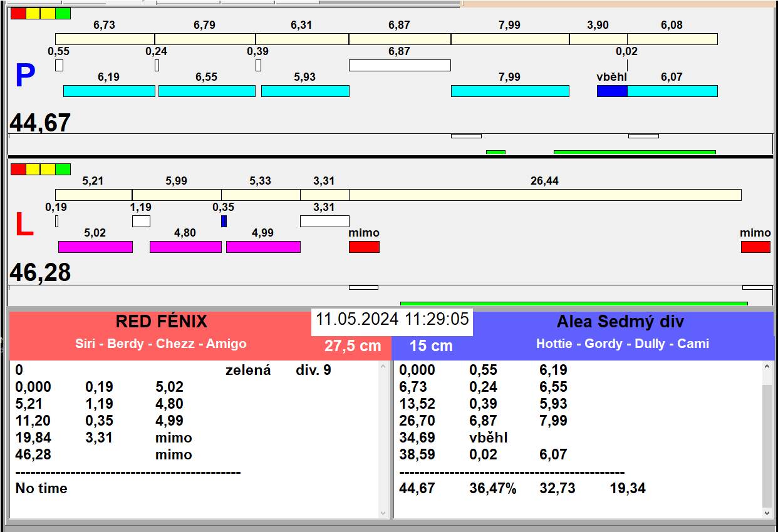Click the Alea Sedmý div team name header
Image resolution: width=778 pixels, height=532 pixels.
(620, 322)
